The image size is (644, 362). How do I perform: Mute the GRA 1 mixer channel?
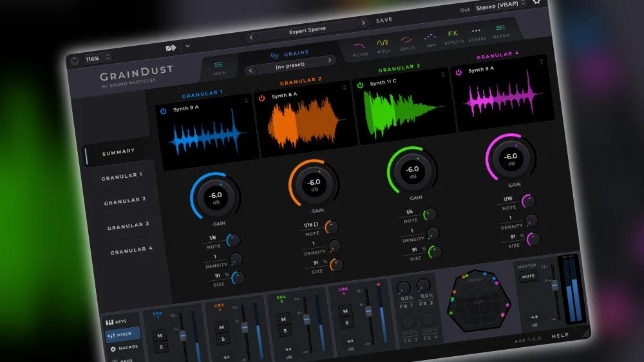click(159, 336)
